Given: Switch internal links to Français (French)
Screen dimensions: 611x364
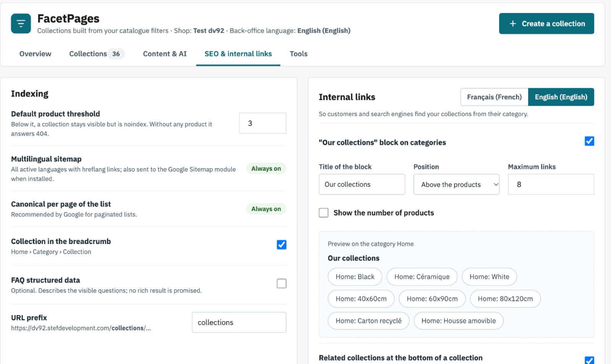Looking at the screenshot, I should click(494, 97).
